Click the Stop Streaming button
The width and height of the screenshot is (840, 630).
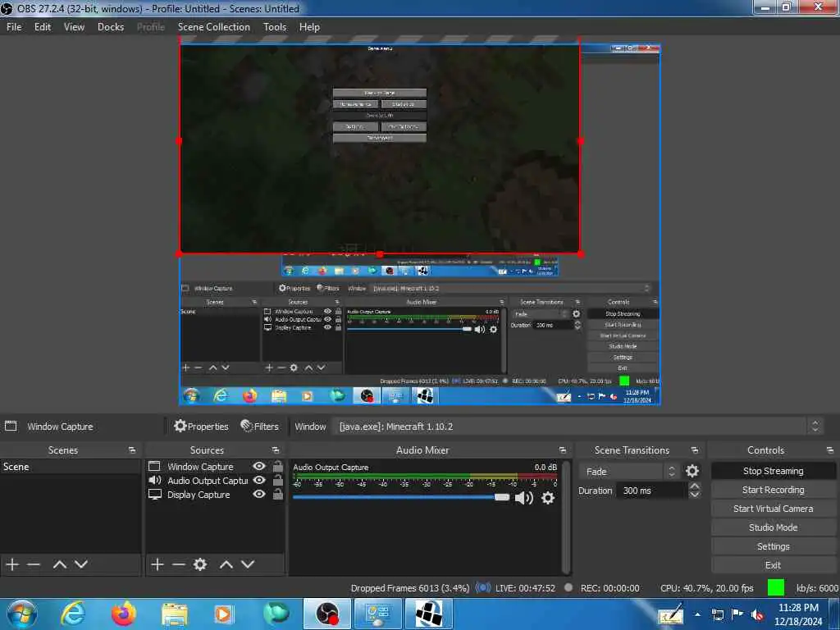pos(773,471)
